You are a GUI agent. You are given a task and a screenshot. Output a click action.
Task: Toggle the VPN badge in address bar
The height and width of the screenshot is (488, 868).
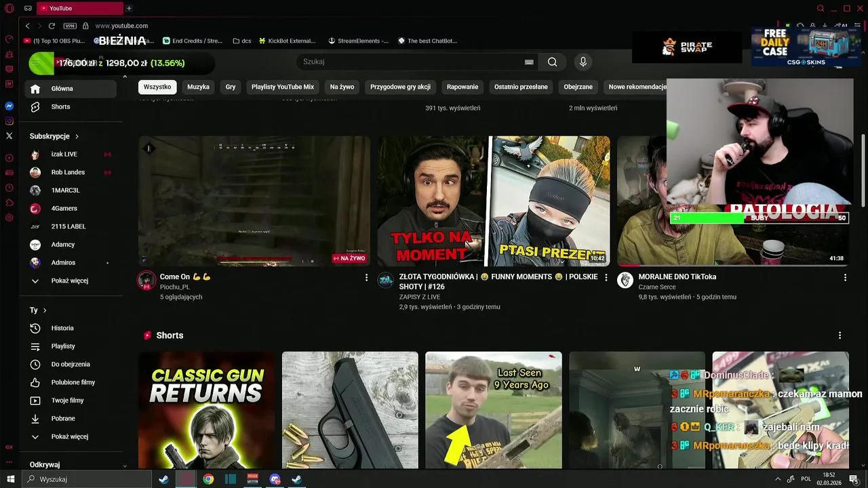click(70, 26)
